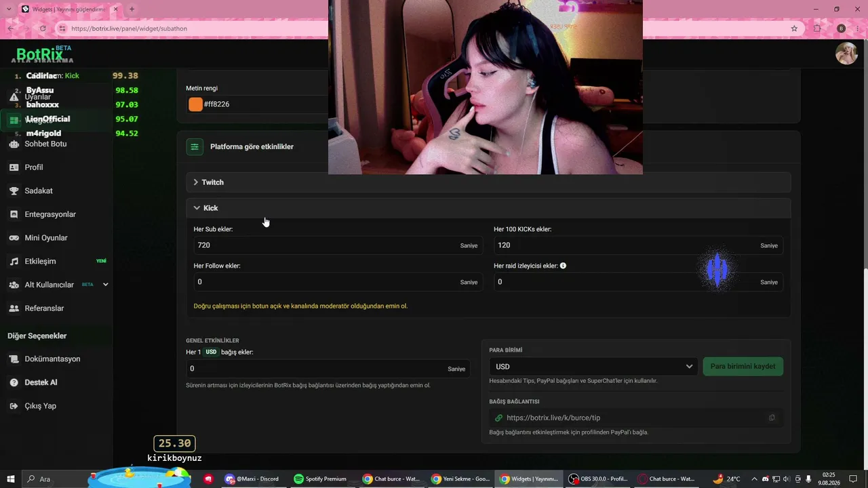
Task: Expand Alt Kullanıcılar submenu chevron
Action: pyautogui.click(x=105, y=285)
